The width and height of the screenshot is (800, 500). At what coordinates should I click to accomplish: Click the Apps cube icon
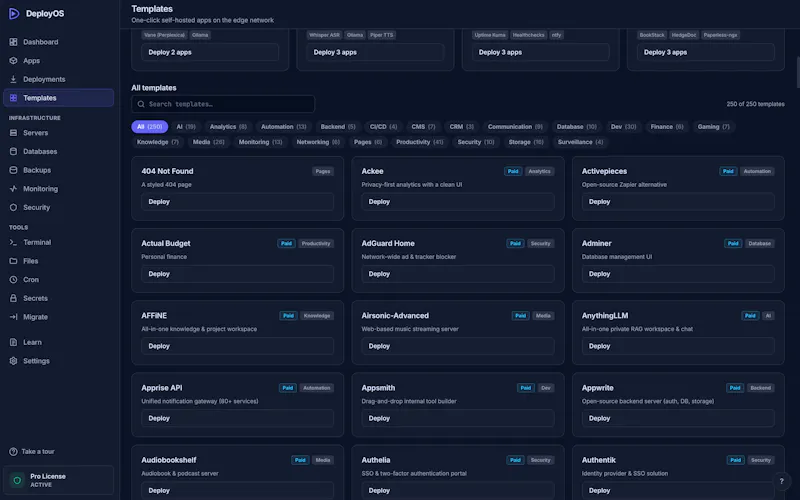[x=13, y=61]
